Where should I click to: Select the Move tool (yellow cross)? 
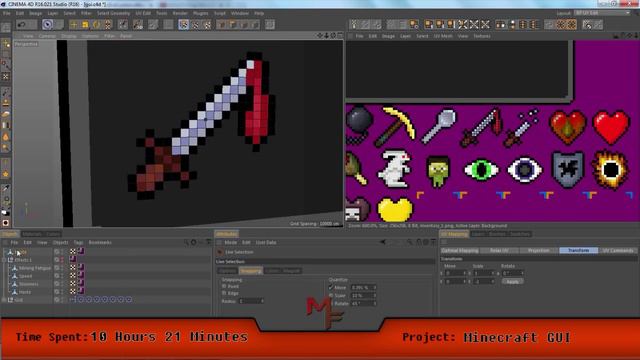click(73, 24)
